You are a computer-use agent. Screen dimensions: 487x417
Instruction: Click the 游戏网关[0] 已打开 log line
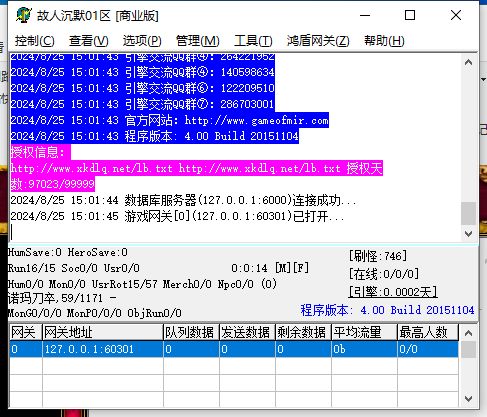click(x=177, y=216)
